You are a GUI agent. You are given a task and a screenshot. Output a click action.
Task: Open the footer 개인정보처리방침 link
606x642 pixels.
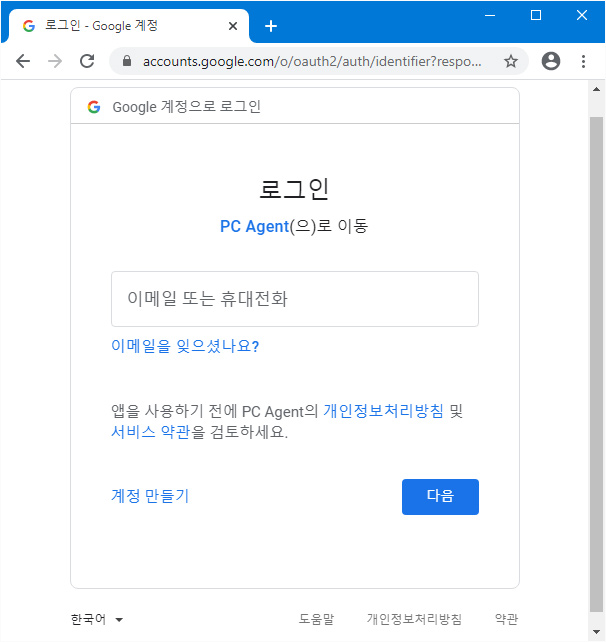tap(414, 619)
